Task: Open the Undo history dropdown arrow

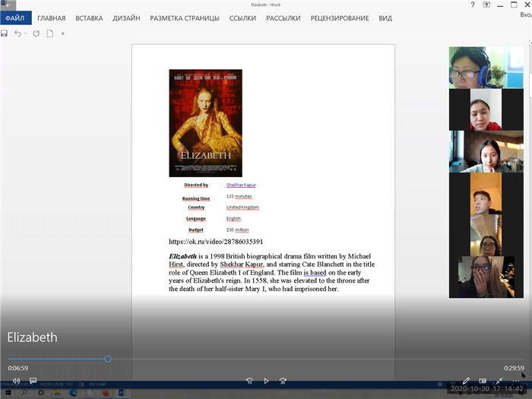Action: point(25,33)
